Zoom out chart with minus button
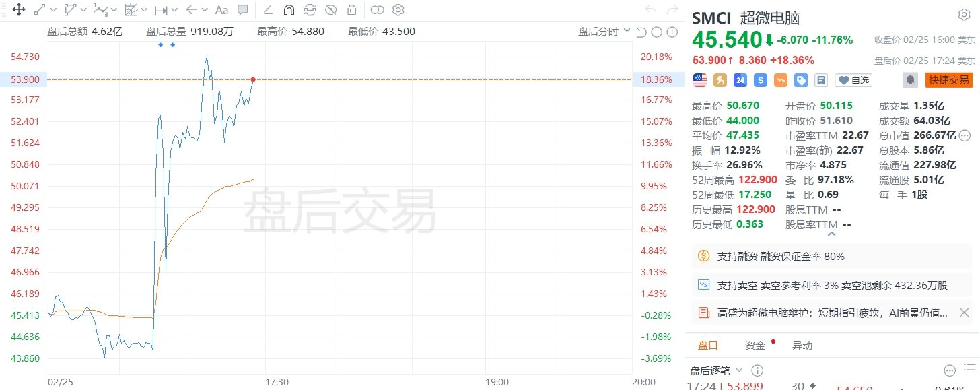980x390 pixels. click(657, 32)
